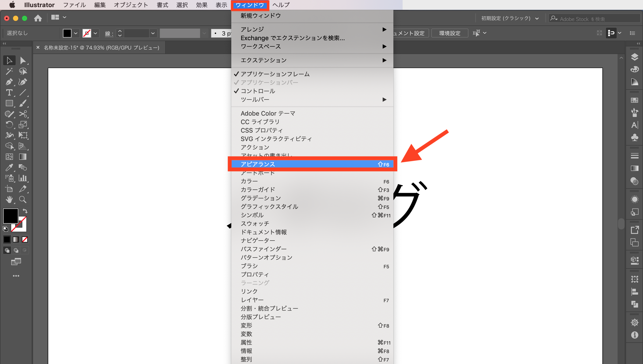Choose 新規ウィンドウ menu entry
Viewport: 643px width, 364px height.
(312, 16)
